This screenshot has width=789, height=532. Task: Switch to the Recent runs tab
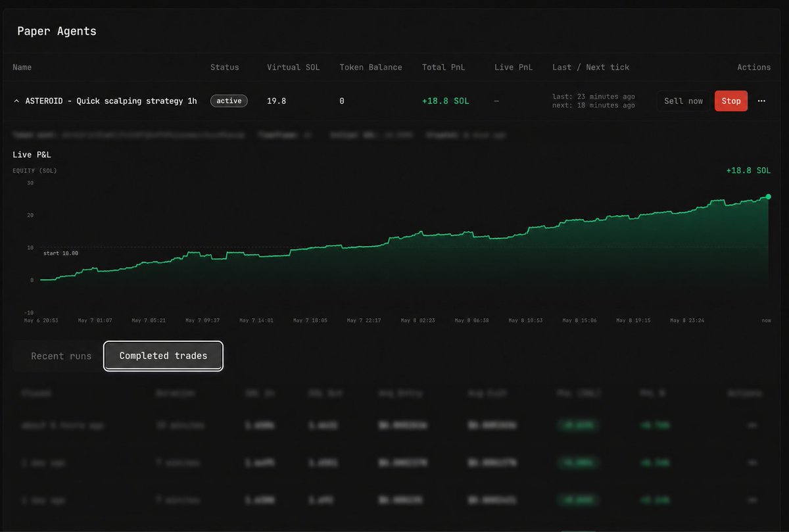tap(61, 356)
